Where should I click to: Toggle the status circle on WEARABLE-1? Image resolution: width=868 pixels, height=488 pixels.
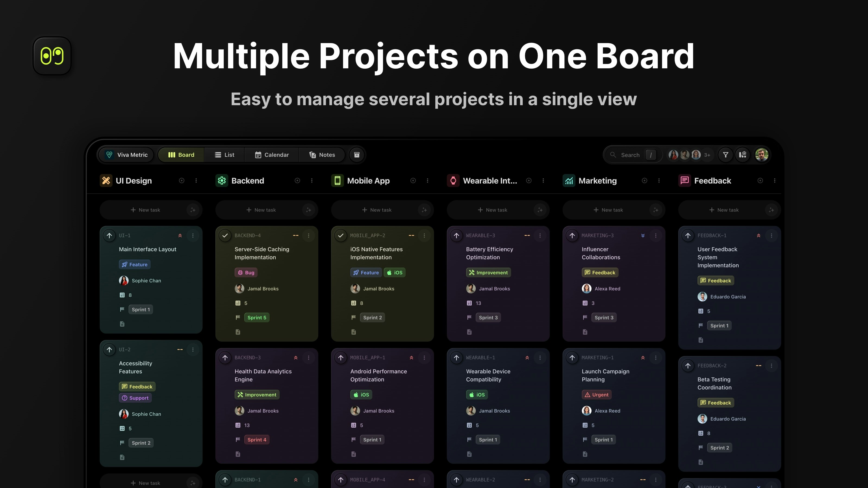(x=456, y=358)
